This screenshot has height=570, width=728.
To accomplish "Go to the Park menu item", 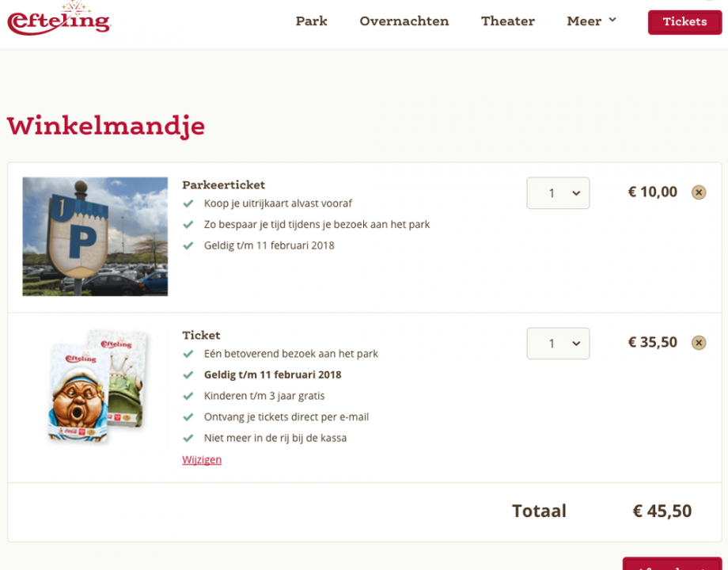I will coord(311,21).
